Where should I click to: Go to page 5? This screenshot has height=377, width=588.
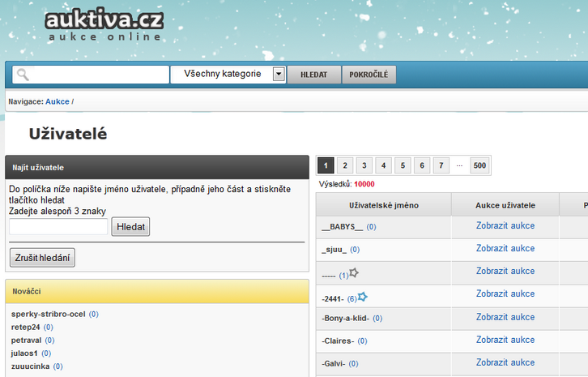click(403, 165)
